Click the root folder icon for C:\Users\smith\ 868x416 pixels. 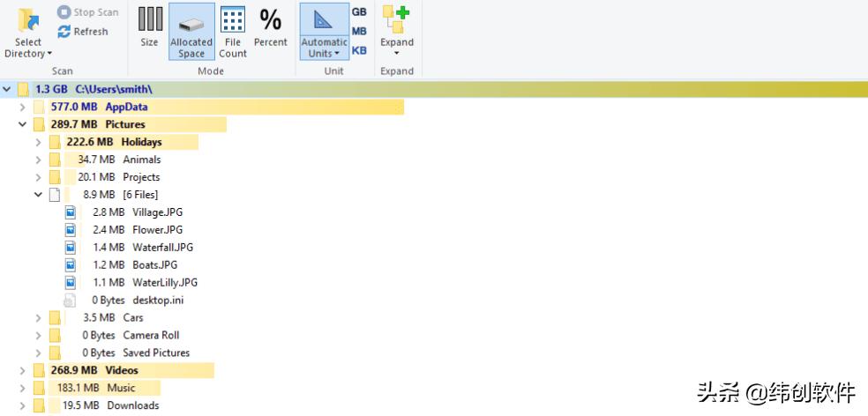(23, 89)
